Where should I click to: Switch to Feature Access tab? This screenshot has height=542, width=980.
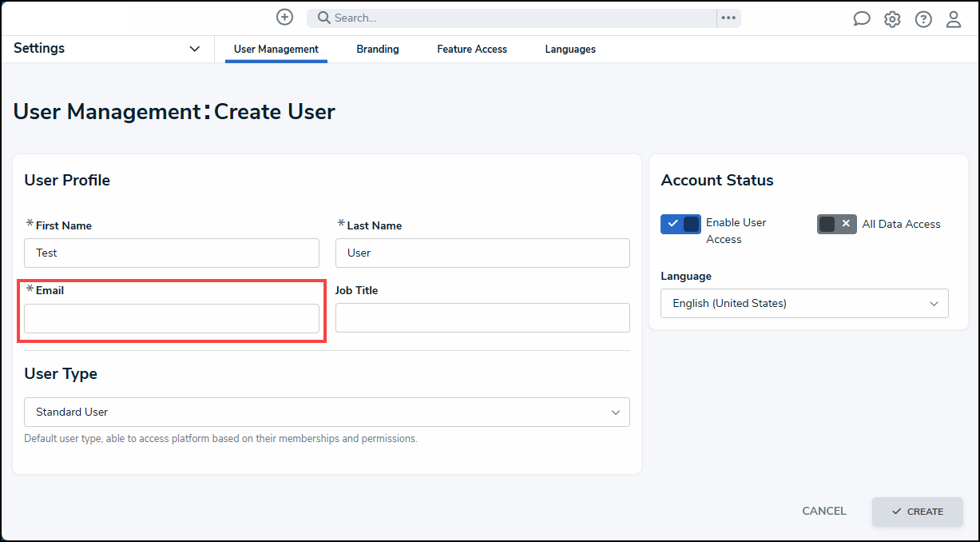point(472,49)
